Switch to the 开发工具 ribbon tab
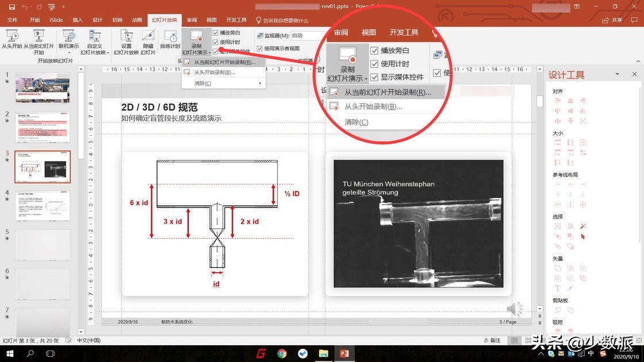Screen dimensions: 644x362 (236, 20)
